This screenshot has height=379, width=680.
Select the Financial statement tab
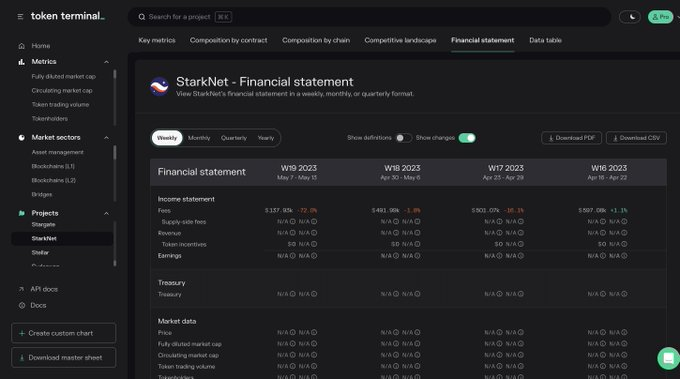(x=482, y=40)
